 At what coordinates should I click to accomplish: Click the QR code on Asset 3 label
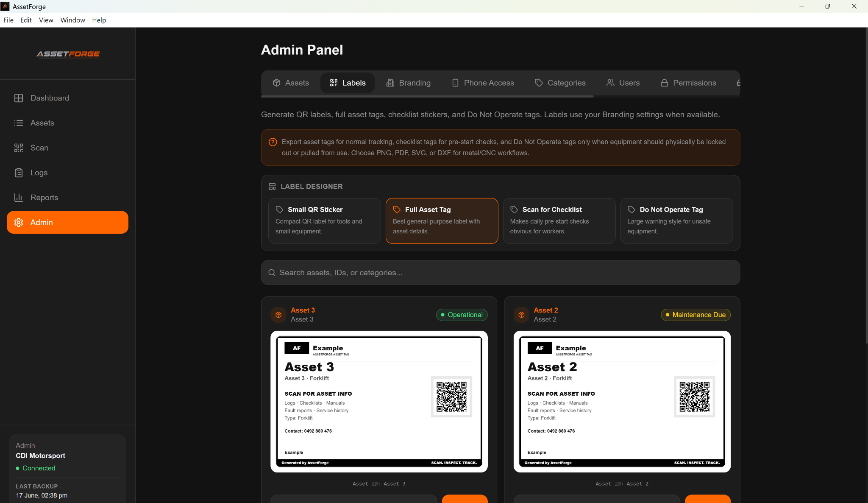[451, 397]
